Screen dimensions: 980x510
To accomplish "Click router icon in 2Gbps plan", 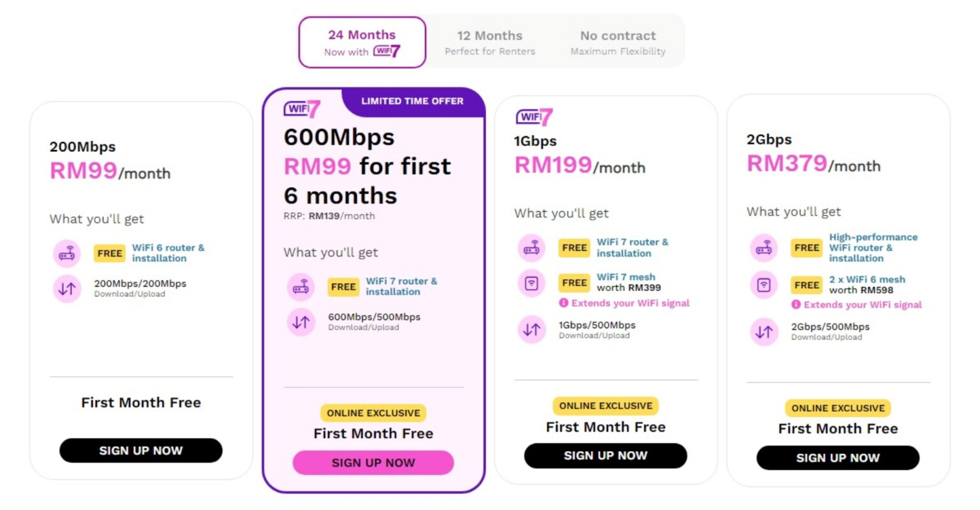I will tap(764, 248).
